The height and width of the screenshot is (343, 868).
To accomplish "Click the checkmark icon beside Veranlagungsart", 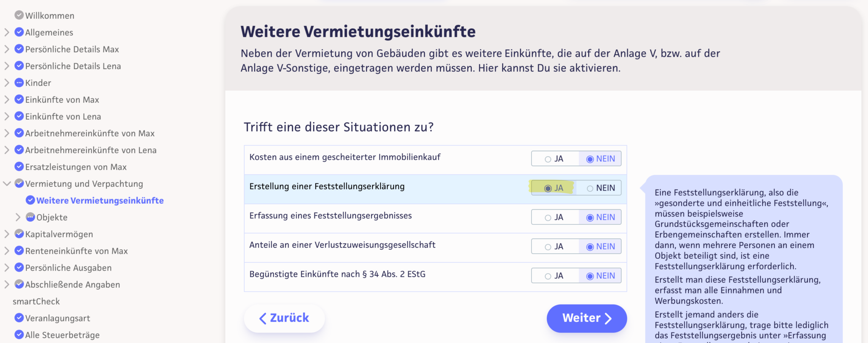I will click(x=19, y=318).
